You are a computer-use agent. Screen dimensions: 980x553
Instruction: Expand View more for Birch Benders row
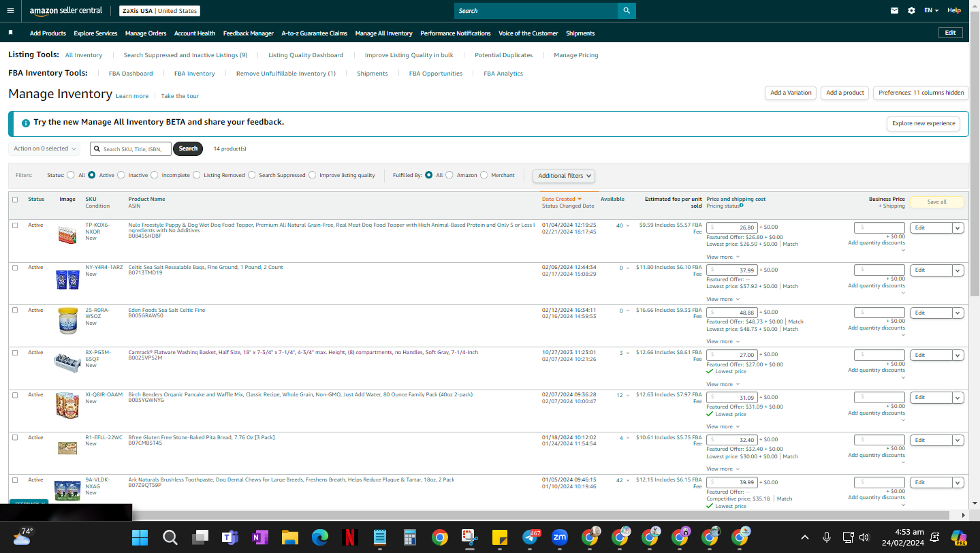click(723, 427)
